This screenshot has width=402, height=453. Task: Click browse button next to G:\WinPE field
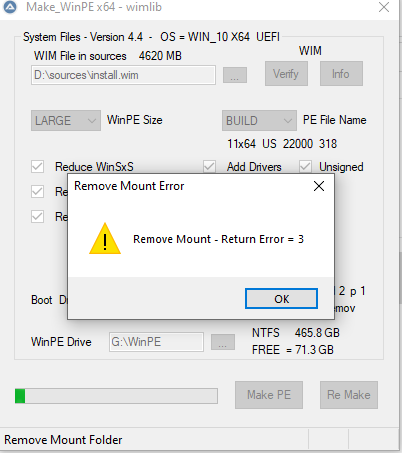click(223, 342)
